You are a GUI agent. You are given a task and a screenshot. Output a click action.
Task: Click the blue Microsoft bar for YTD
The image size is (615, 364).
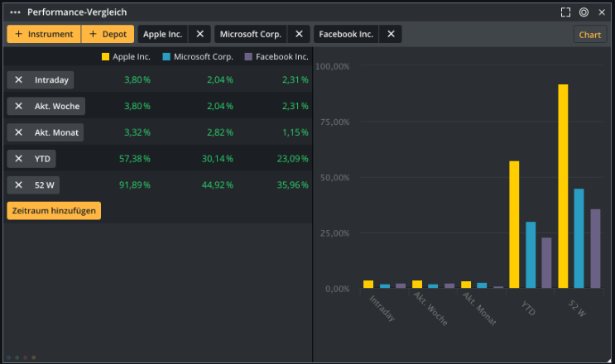click(x=531, y=255)
